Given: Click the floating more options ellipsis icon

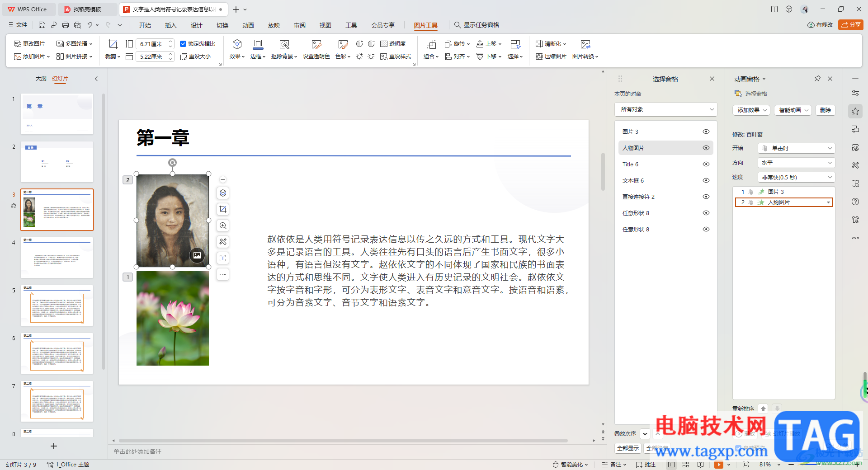Looking at the screenshot, I should tap(223, 274).
